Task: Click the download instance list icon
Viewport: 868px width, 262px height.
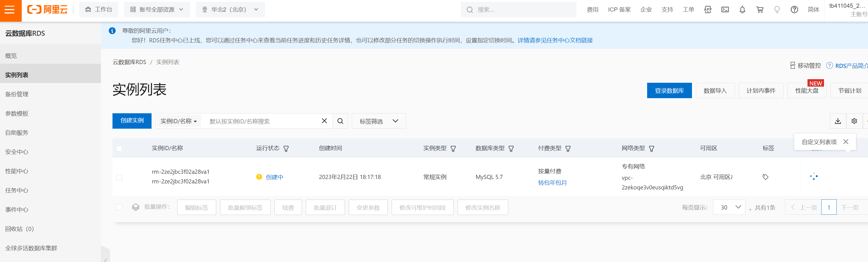Action: point(838,121)
